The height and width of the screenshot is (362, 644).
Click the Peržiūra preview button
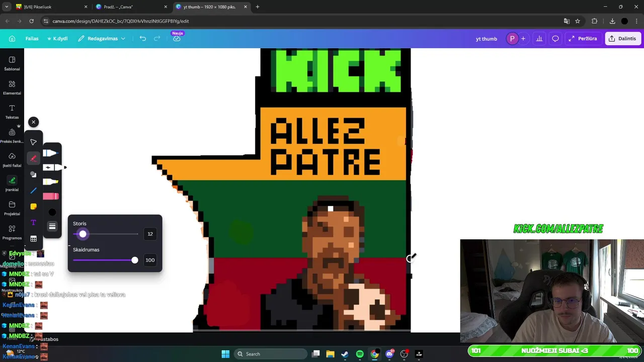[x=583, y=39]
